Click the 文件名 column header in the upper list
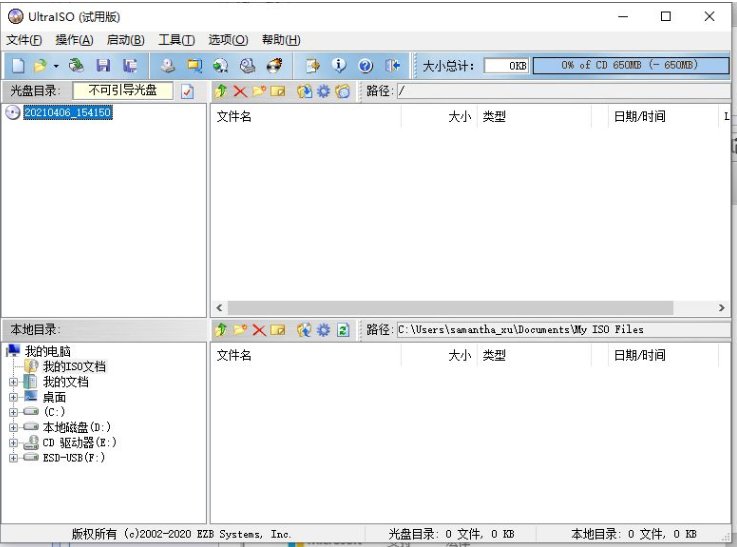The width and height of the screenshot is (737, 547). pos(235,117)
